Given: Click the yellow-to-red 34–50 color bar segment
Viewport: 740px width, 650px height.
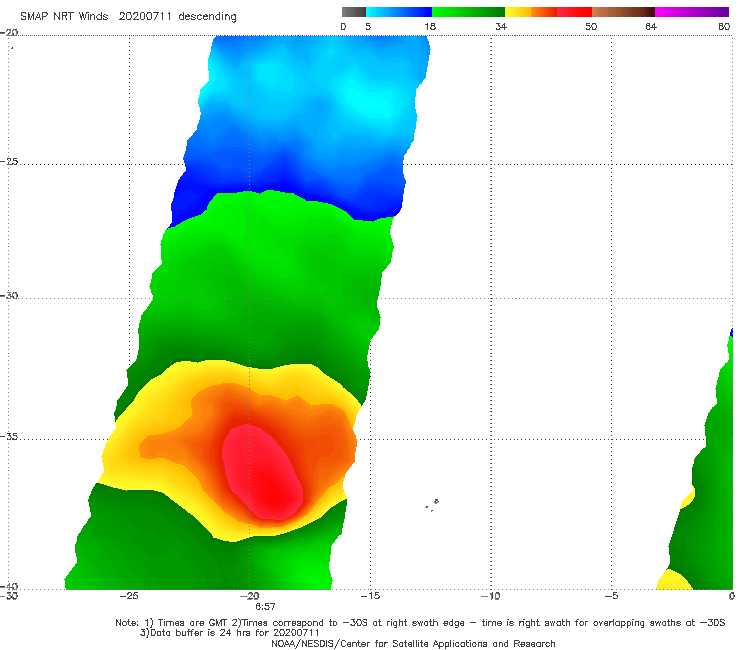Looking at the screenshot, I should point(548,12).
